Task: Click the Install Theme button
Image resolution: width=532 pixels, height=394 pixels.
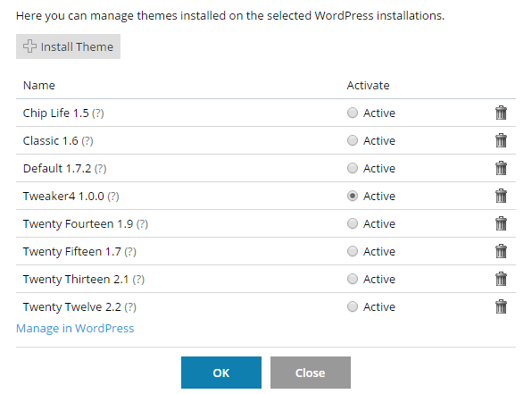Action: click(x=68, y=46)
